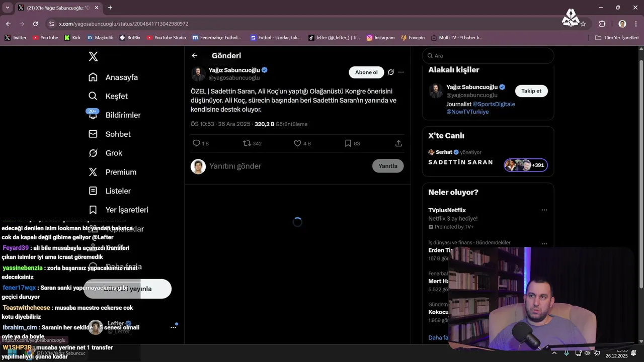Click Yanıtla reply button

[x=388, y=166]
